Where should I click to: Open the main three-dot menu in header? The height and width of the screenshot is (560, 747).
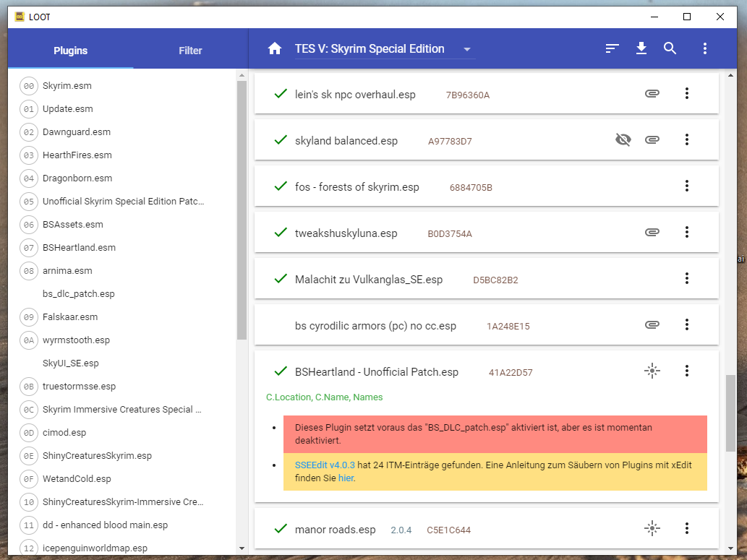pos(704,49)
